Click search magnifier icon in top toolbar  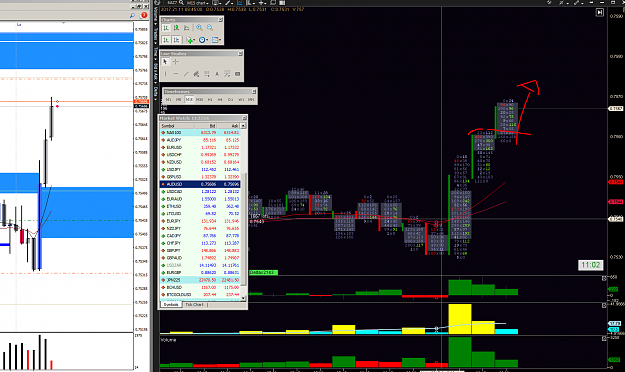[181, 3]
